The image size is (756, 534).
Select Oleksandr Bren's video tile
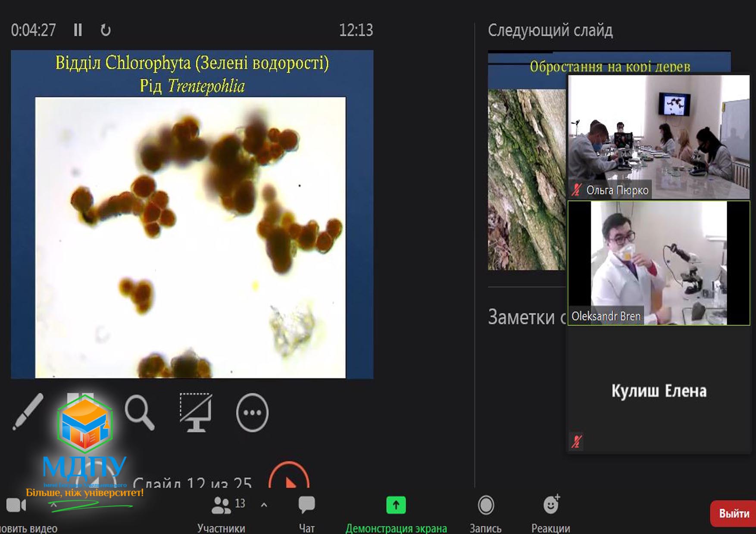pos(659,263)
